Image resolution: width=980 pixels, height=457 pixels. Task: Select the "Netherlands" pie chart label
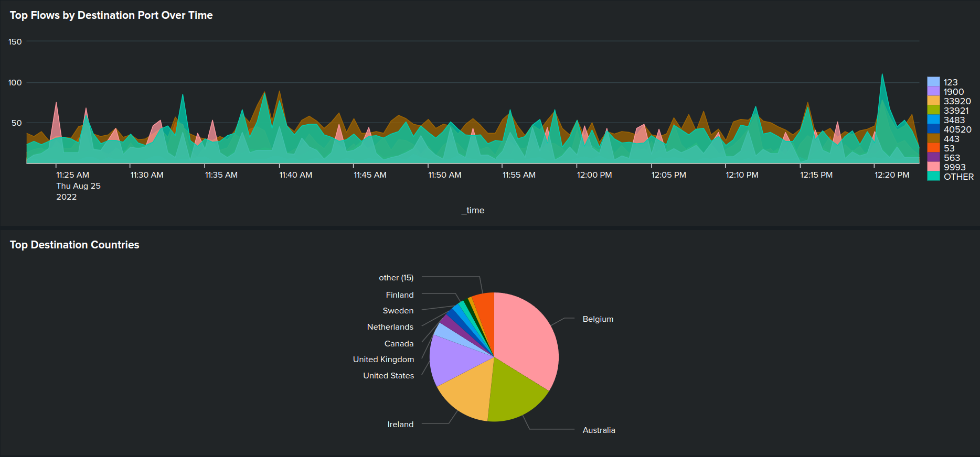tap(390, 327)
